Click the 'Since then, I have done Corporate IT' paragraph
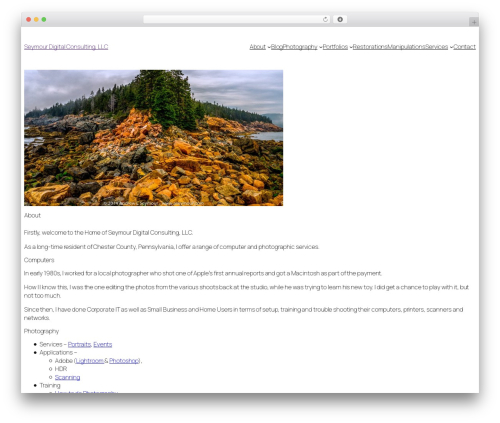The image size is (500, 423). pos(243,314)
